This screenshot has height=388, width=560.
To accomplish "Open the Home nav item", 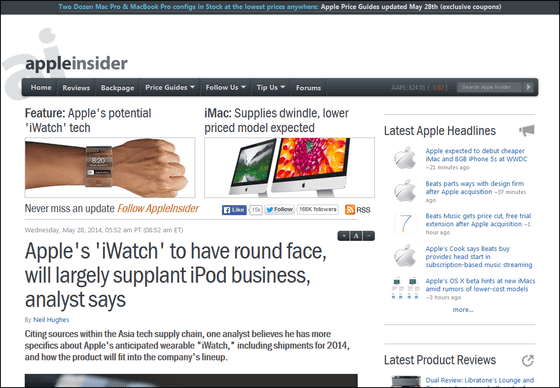I will click(x=41, y=88).
